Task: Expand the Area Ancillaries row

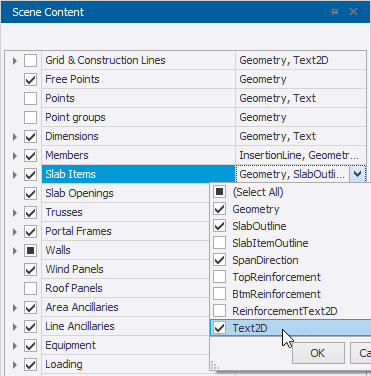Action: 15,308
